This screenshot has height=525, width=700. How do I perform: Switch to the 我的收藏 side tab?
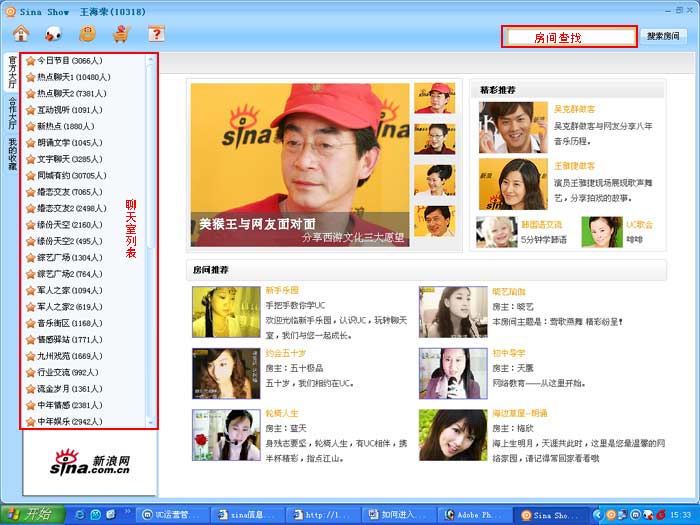click(x=12, y=154)
